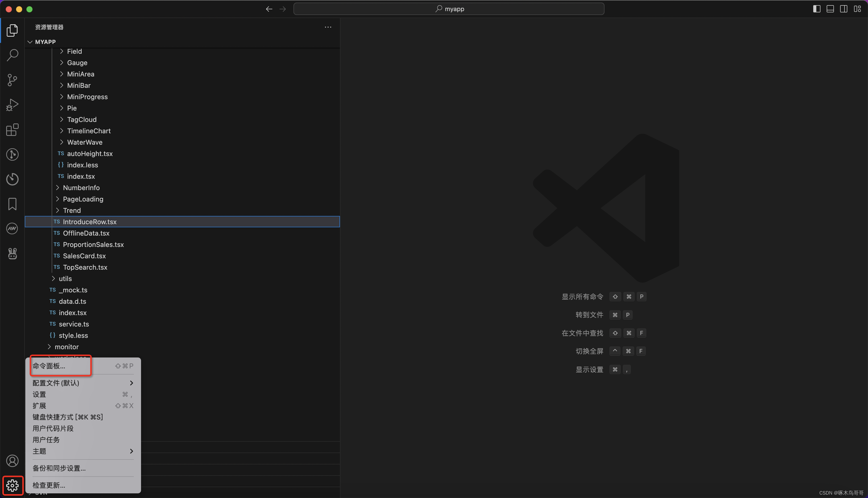Viewport: 868px width, 498px height.
Task: Expand the MiniArea folder
Action: (x=182, y=74)
